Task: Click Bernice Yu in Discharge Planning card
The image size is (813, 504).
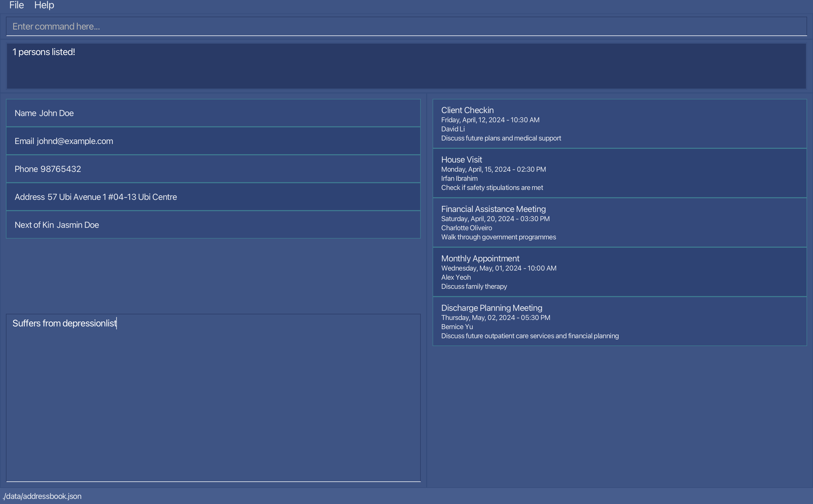Action: pyautogui.click(x=457, y=327)
